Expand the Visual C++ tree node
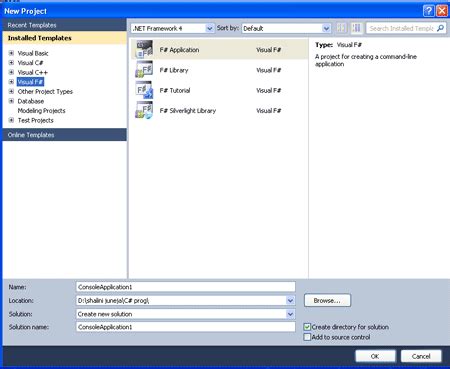This screenshot has height=369, width=450. tap(11, 72)
